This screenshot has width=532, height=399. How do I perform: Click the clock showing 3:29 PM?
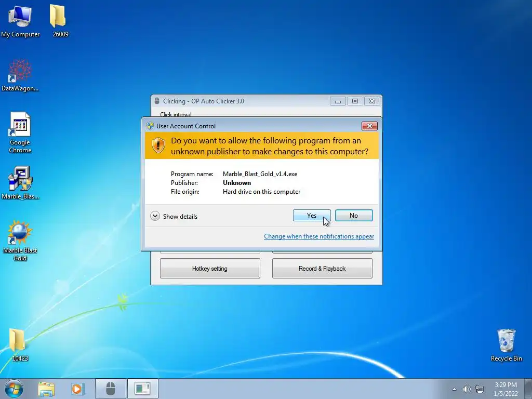tap(506, 385)
